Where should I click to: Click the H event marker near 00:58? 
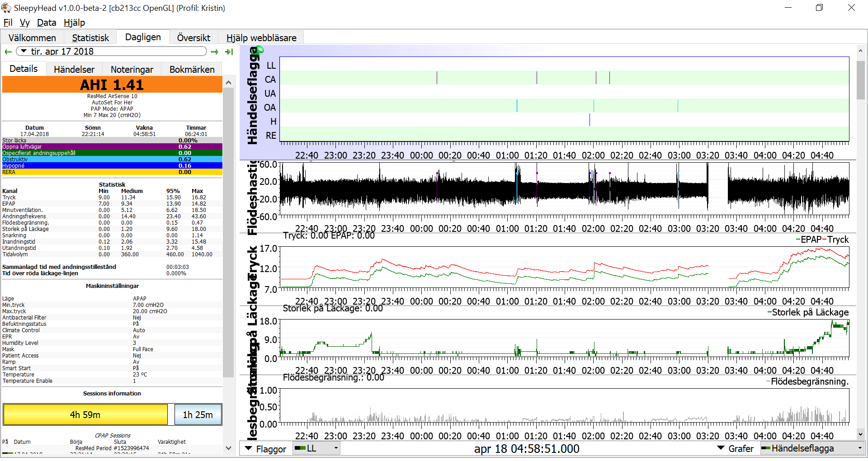point(590,120)
